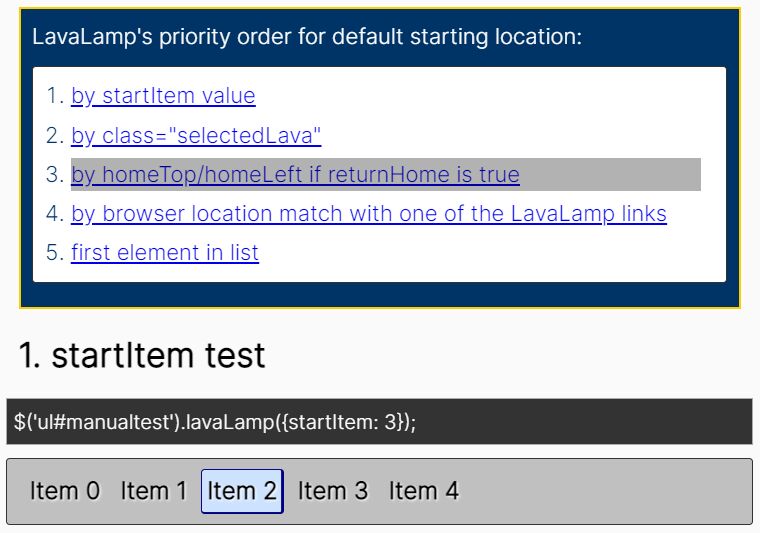760x533 pixels.
Task: Go to "first element in list" link
Action: pyautogui.click(x=165, y=252)
